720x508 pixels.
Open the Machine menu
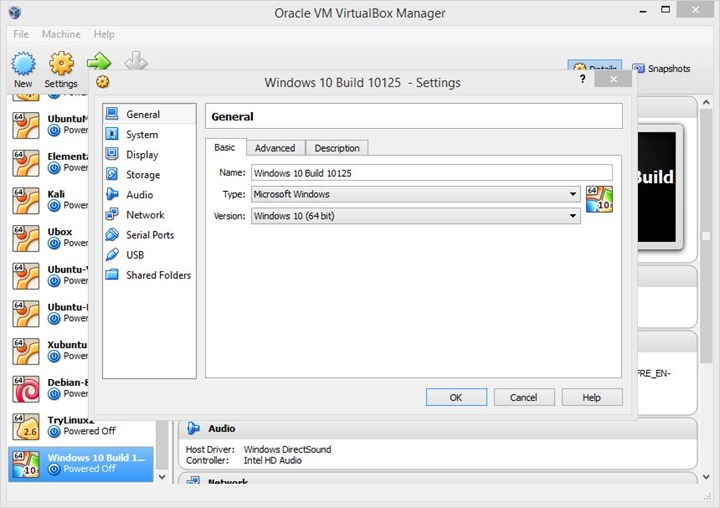(x=61, y=34)
